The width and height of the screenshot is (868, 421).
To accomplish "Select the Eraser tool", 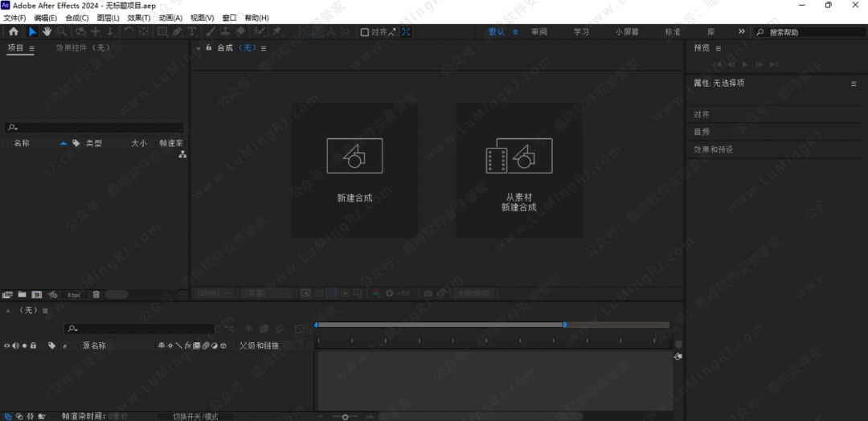I will click(x=240, y=31).
